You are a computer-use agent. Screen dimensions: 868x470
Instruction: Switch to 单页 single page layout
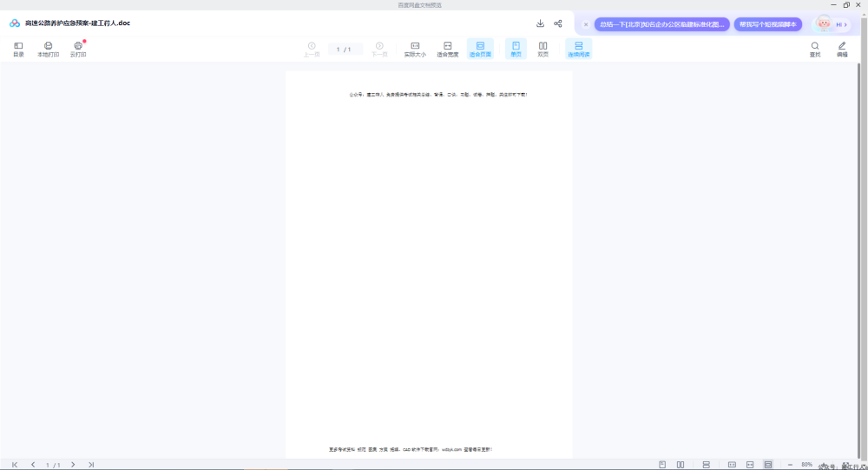coord(516,50)
